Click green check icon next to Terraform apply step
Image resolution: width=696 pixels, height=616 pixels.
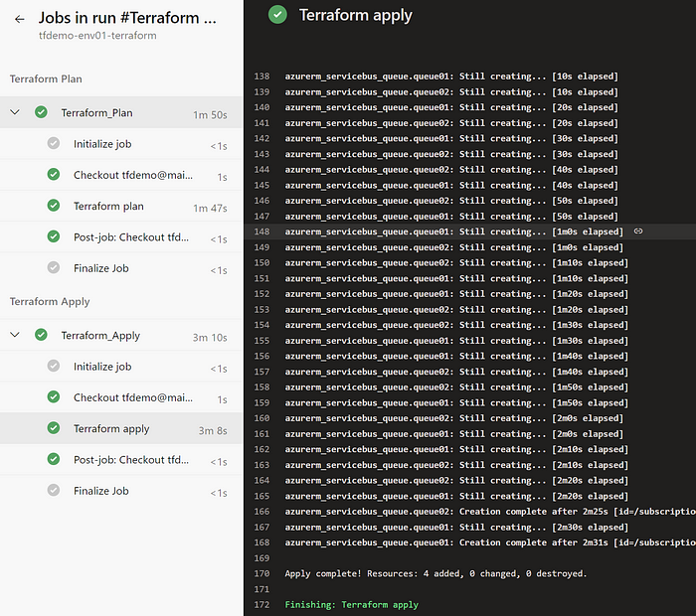click(54, 428)
